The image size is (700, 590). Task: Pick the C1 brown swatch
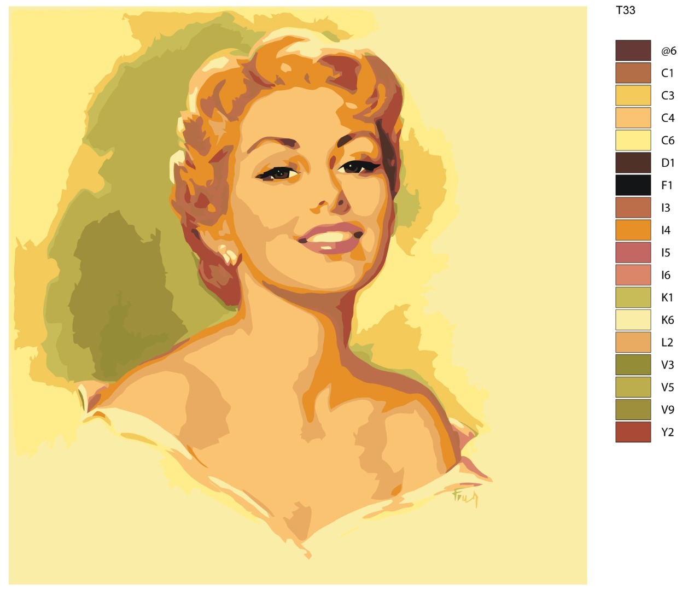point(633,73)
